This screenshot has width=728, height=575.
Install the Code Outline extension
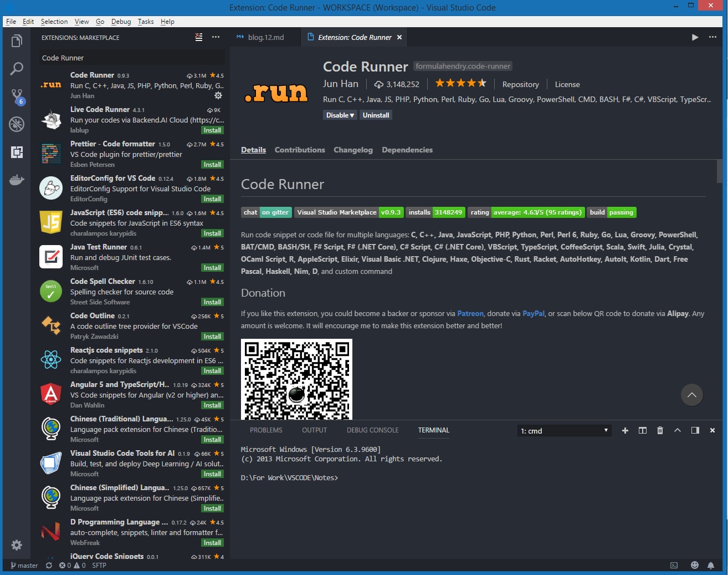[212, 337]
